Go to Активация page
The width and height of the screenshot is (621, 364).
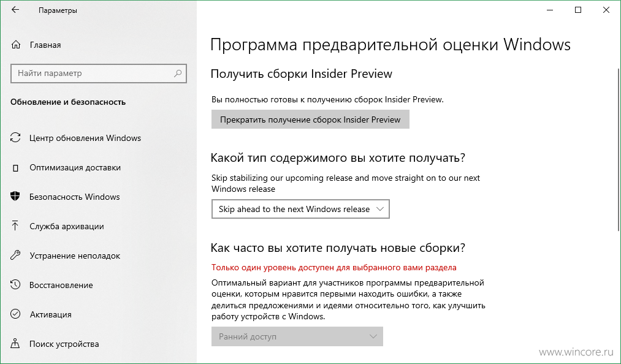pos(51,314)
